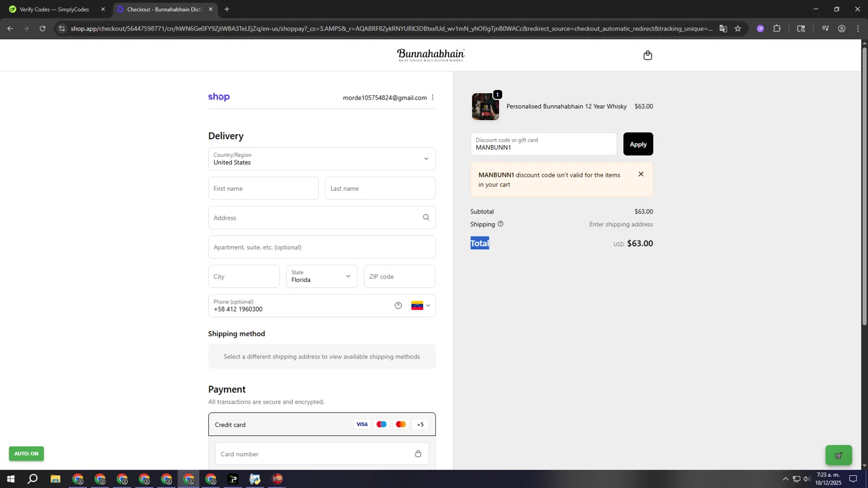Click the page vertical scrollbar
The width and height of the screenshot is (868, 488).
pos(865,185)
